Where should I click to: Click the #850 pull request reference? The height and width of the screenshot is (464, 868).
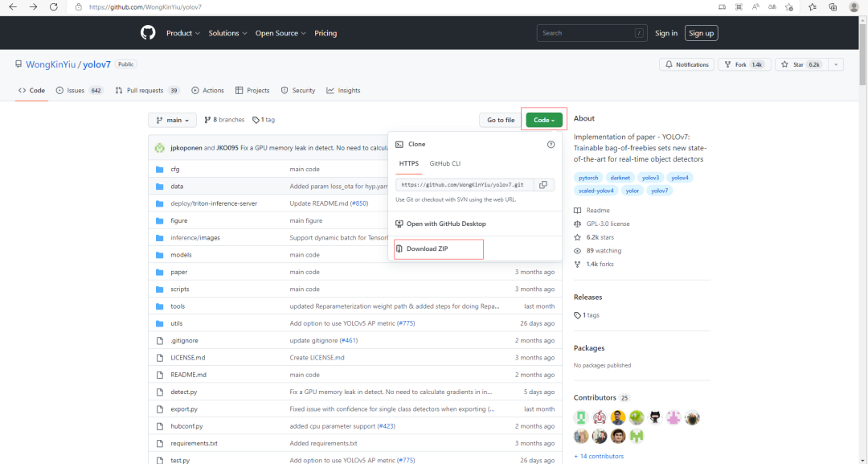pos(359,203)
